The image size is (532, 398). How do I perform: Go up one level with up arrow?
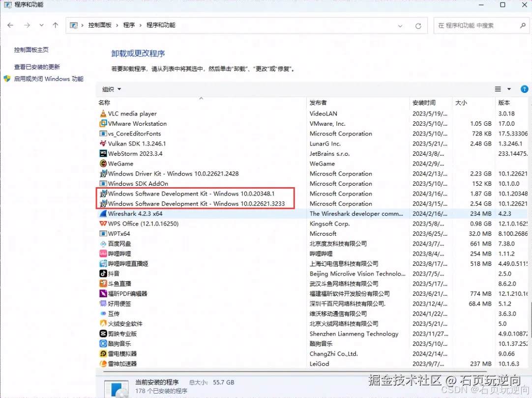point(55,25)
